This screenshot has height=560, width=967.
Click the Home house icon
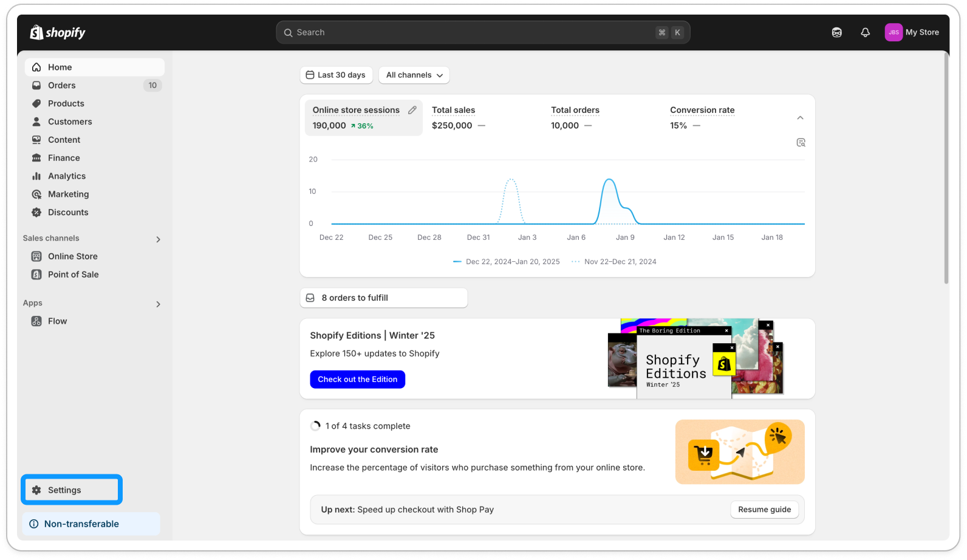coord(36,67)
